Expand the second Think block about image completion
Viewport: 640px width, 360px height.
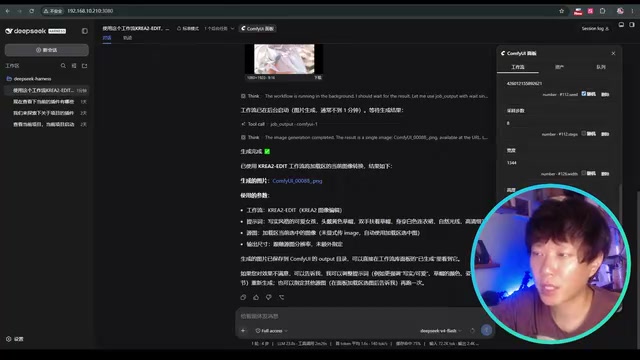(364, 138)
